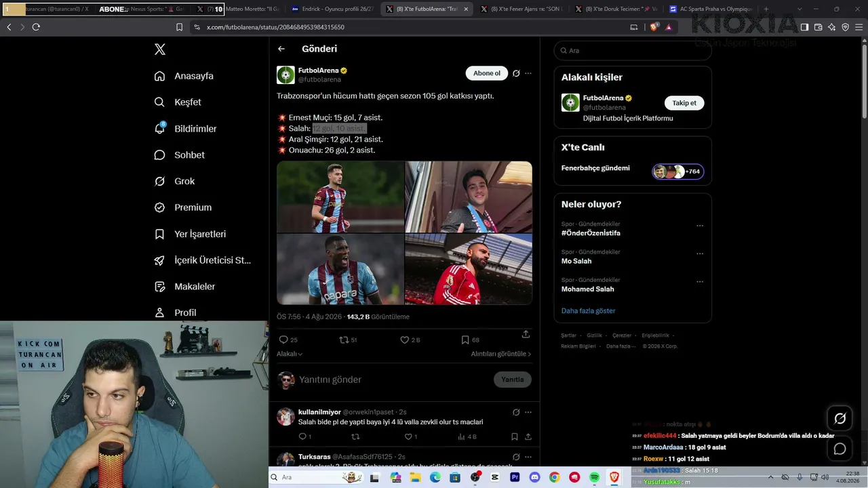Open Brave Wallet icon in toolbar
The image size is (868, 488).
click(x=818, y=27)
